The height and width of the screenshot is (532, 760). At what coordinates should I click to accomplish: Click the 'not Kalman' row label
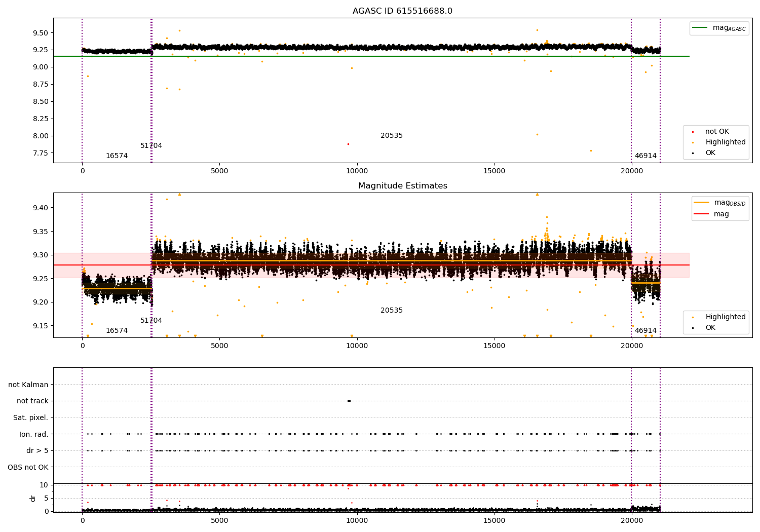[28, 385]
